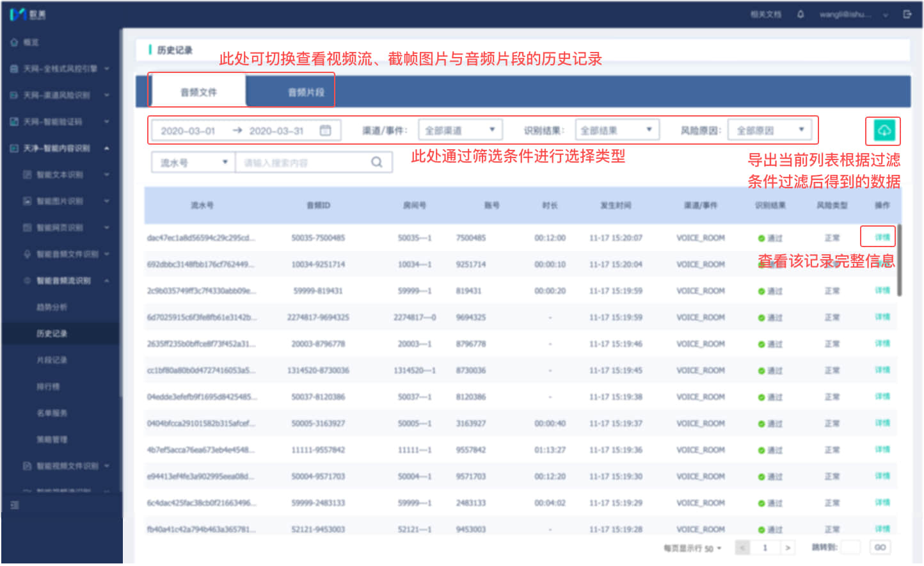Open 详情 for row 04edde3efefb9f16
The height and width of the screenshot is (566, 924).
coord(882,397)
